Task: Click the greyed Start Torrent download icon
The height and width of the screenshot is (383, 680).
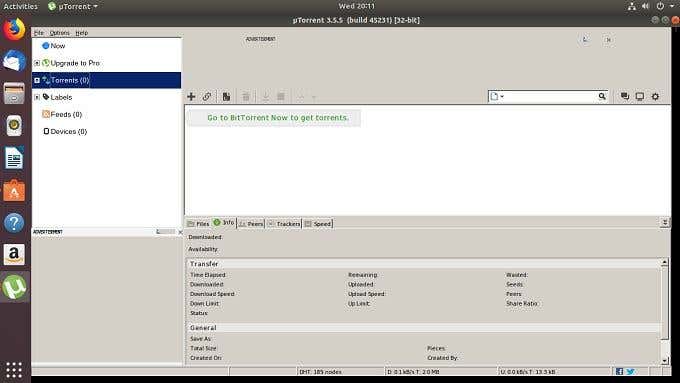Action: (265, 96)
